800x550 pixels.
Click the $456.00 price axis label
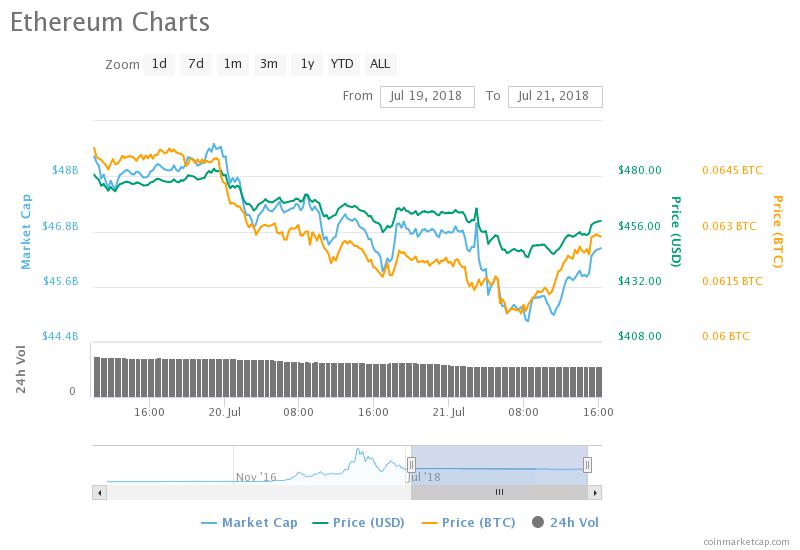point(639,226)
